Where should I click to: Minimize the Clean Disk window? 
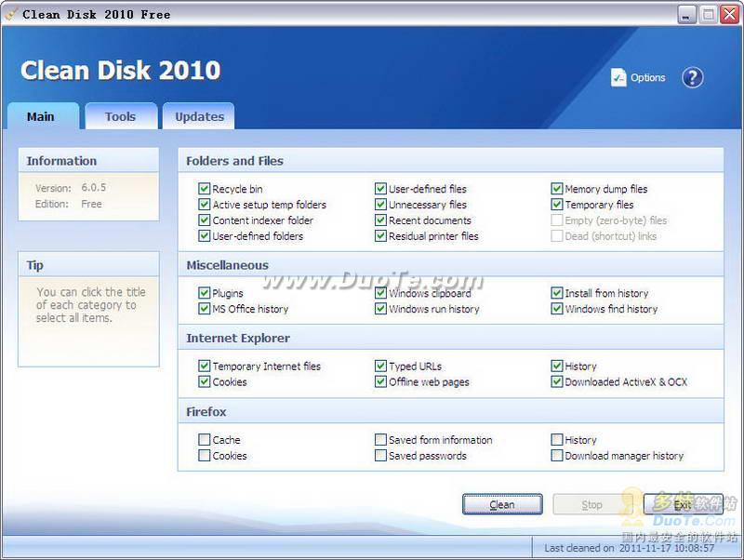coord(686,15)
